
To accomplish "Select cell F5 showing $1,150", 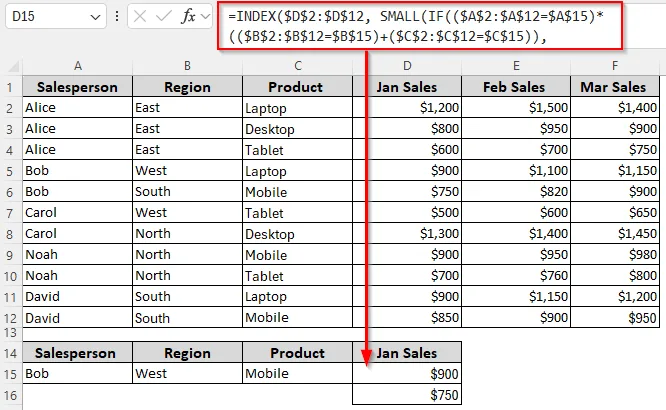I will [x=615, y=170].
